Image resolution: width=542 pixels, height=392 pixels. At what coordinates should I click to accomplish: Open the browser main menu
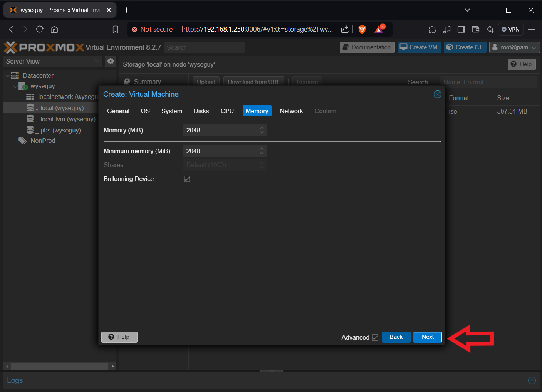[x=532, y=29]
